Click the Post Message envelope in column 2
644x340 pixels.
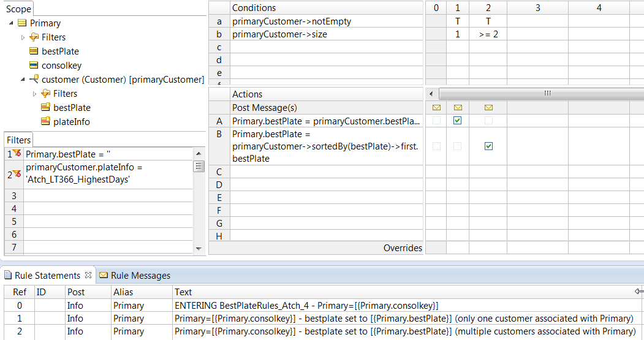pyautogui.click(x=488, y=108)
